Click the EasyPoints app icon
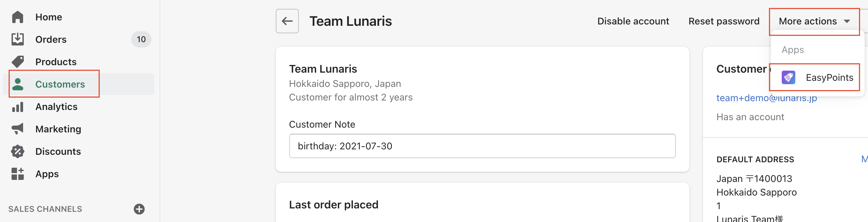 [788, 77]
